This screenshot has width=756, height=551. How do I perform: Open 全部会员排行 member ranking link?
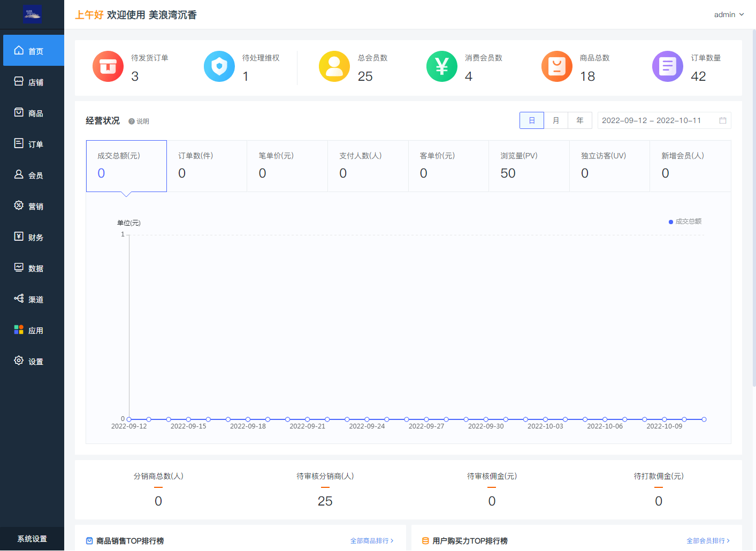coord(707,541)
